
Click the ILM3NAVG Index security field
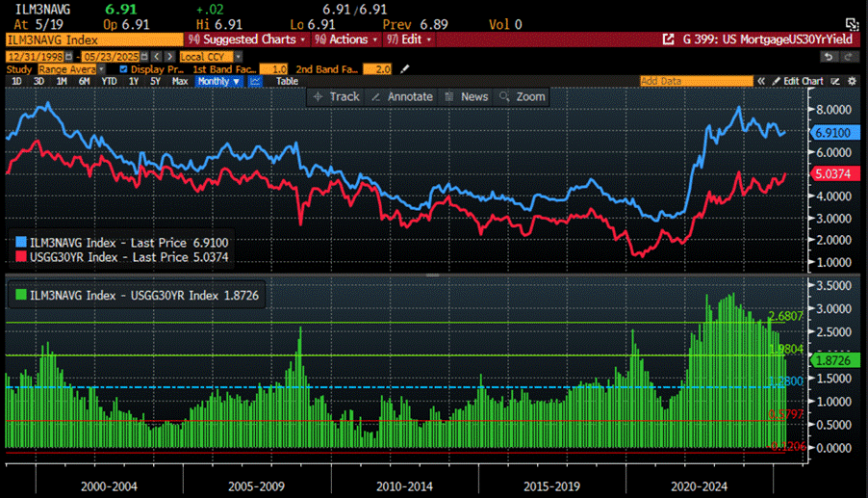[x=94, y=39]
